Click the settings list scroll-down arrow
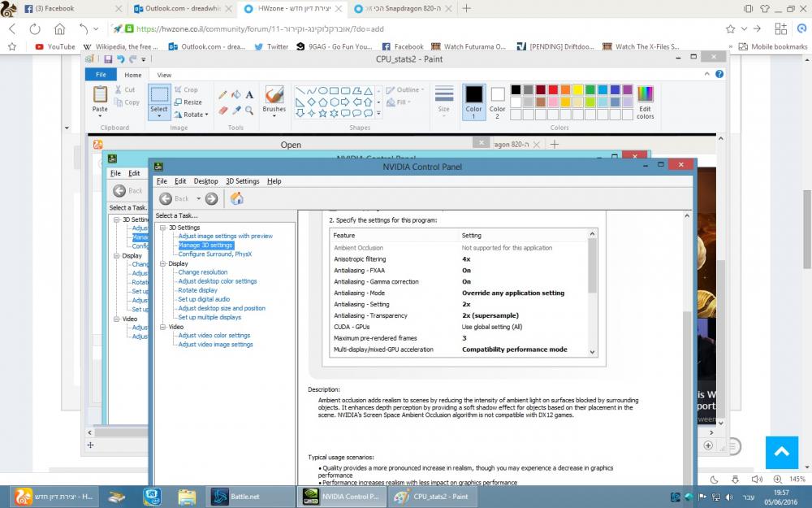 (593, 351)
